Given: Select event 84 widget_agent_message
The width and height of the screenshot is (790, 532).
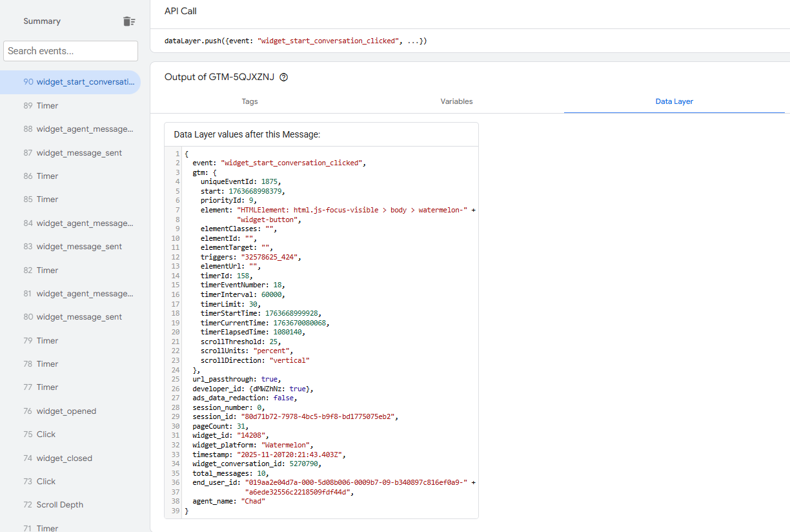Looking at the screenshot, I should 70,223.
